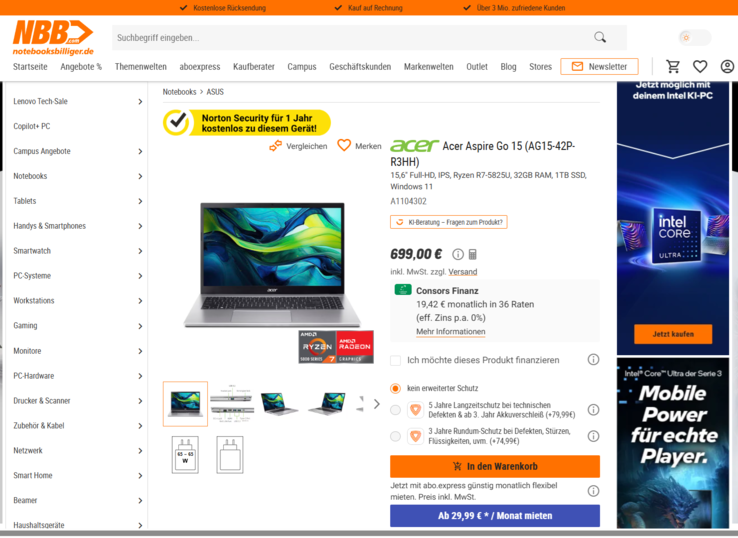Click info icon for 5 Jahre Langzeitschutz
The height and width of the screenshot is (538, 738).
(593, 410)
